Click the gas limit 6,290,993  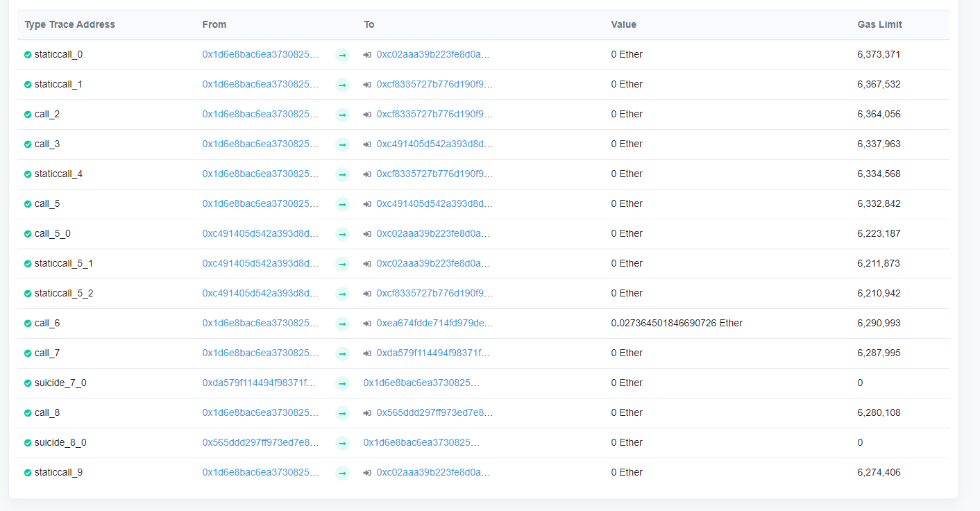[x=879, y=323]
